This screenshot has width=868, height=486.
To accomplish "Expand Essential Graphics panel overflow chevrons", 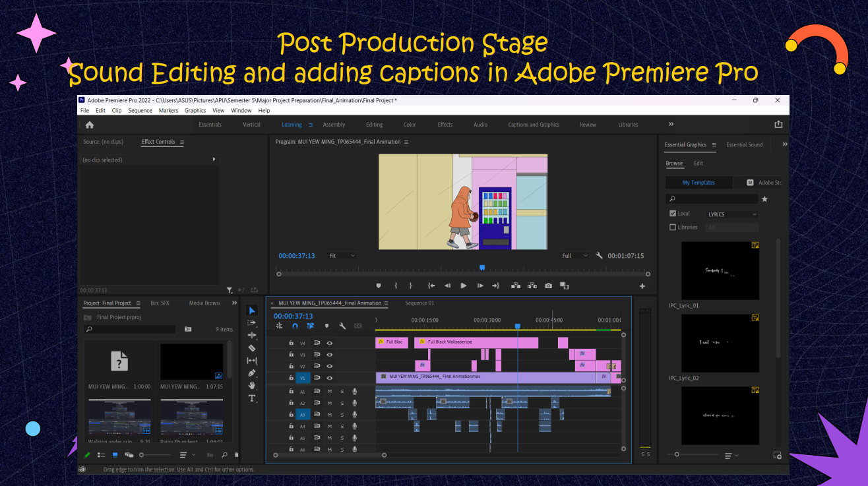I will coord(785,144).
